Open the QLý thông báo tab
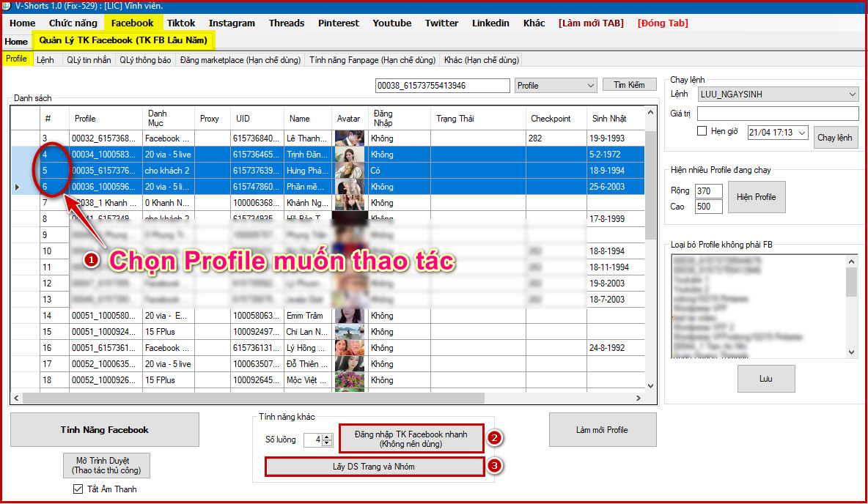This screenshot has width=868, height=504. [146, 60]
